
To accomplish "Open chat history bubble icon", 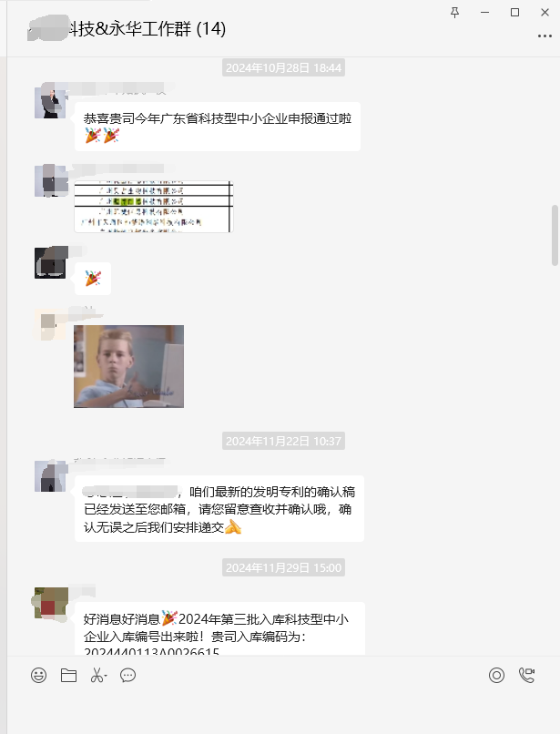I will 127,675.
